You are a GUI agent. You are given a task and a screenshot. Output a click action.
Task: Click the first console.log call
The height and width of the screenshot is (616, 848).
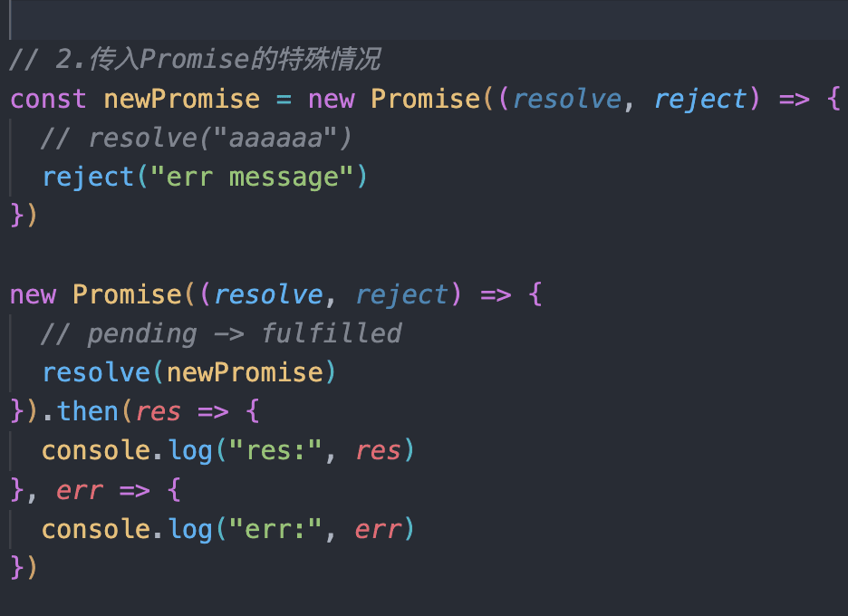227,450
